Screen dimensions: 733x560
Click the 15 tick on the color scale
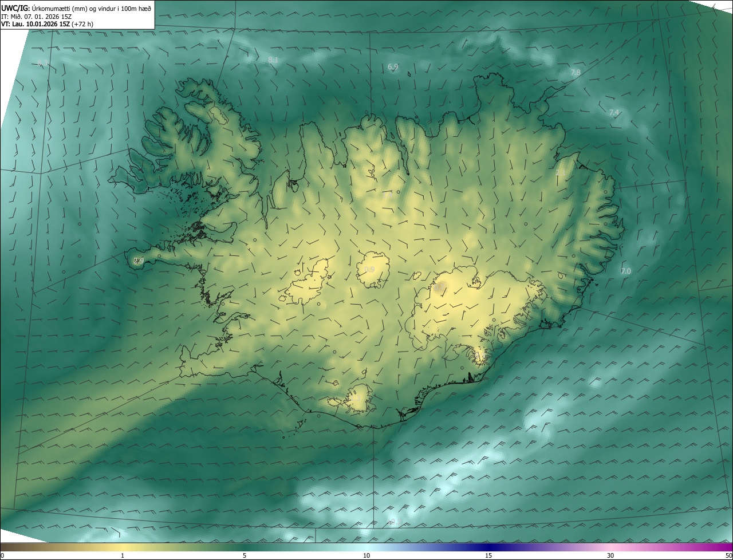488,555
